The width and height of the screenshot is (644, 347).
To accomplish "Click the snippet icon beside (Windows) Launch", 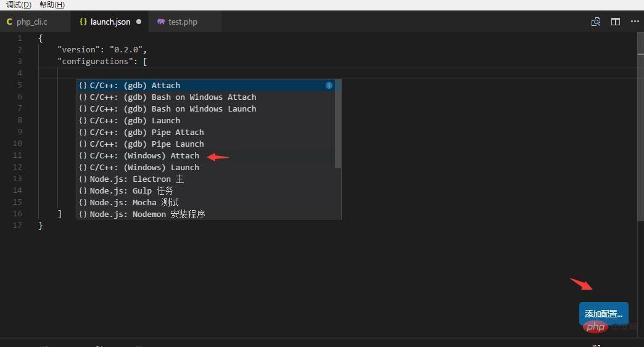I will click(x=83, y=168).
